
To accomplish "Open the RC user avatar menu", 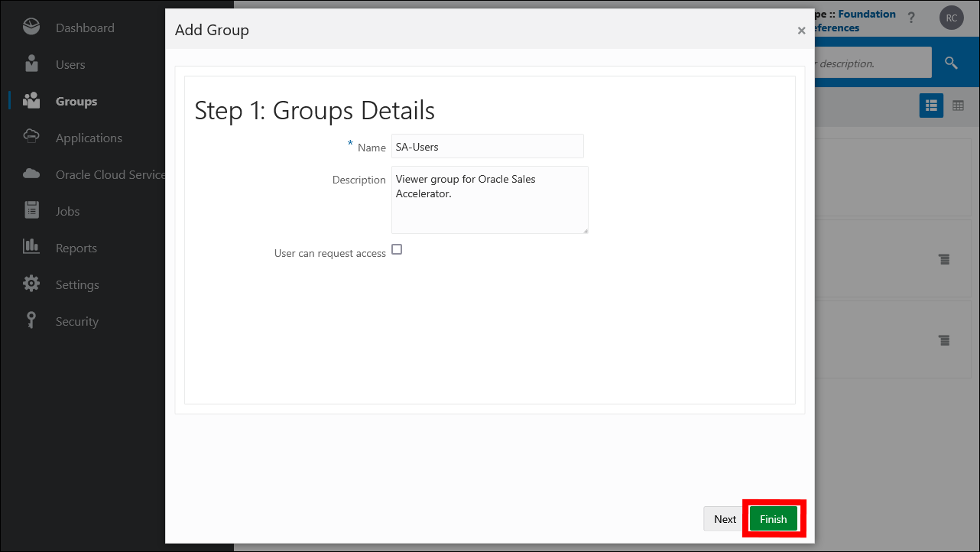I will 951,17.
